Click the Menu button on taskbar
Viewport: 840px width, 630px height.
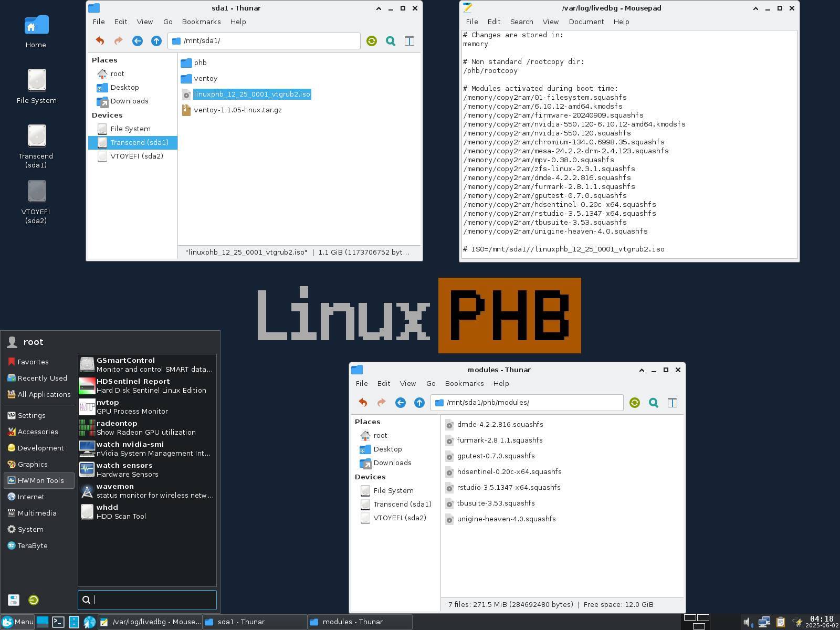[18, 622]
